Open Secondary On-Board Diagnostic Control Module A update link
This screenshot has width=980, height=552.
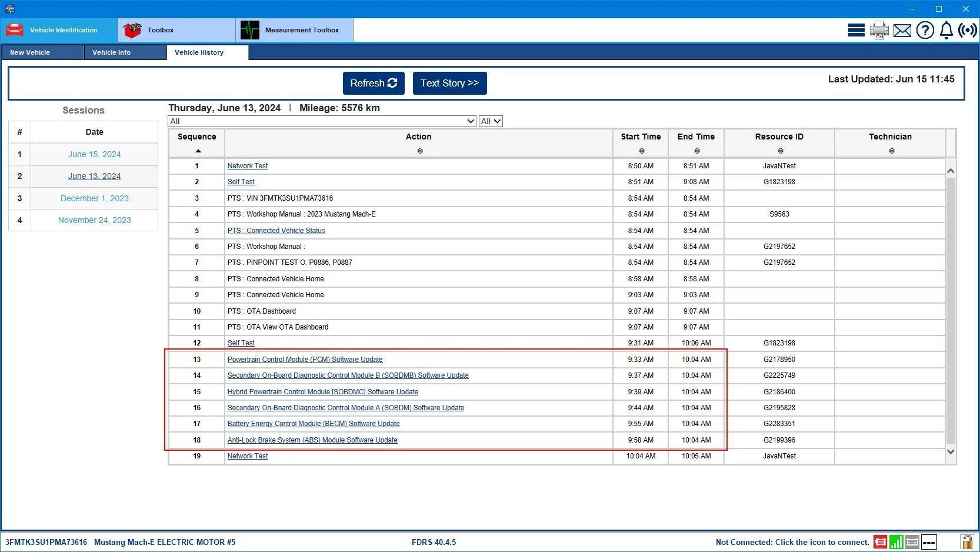point(346,408)
